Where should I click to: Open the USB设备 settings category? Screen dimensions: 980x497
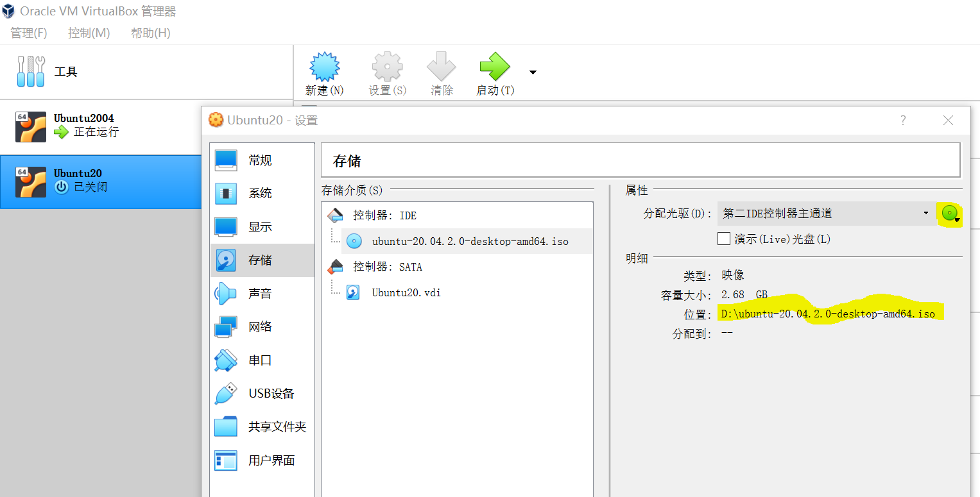click(x=262, y=393)
